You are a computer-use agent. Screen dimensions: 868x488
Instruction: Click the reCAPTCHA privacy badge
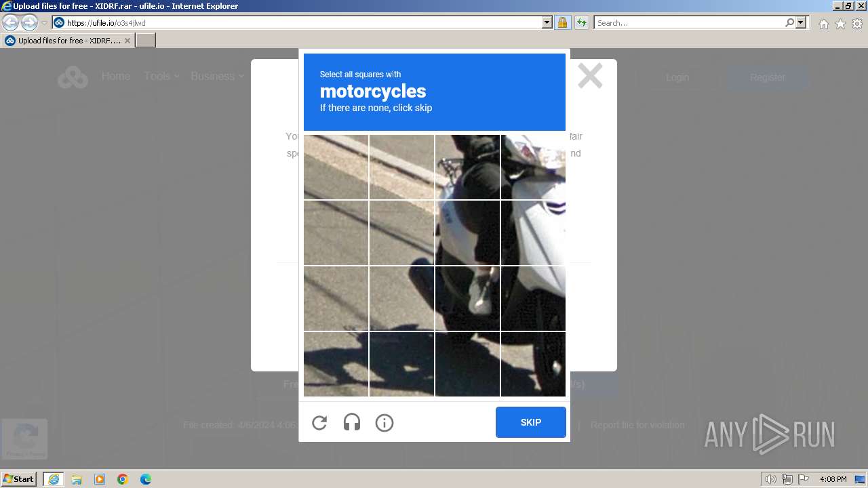[24, 439]
